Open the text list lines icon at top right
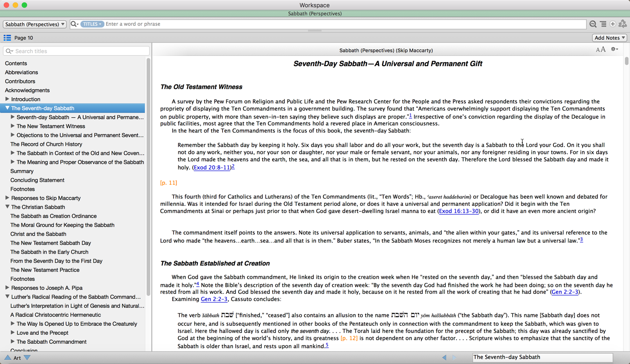This screenshot has width=630, height=364. (x=603, y=24)
